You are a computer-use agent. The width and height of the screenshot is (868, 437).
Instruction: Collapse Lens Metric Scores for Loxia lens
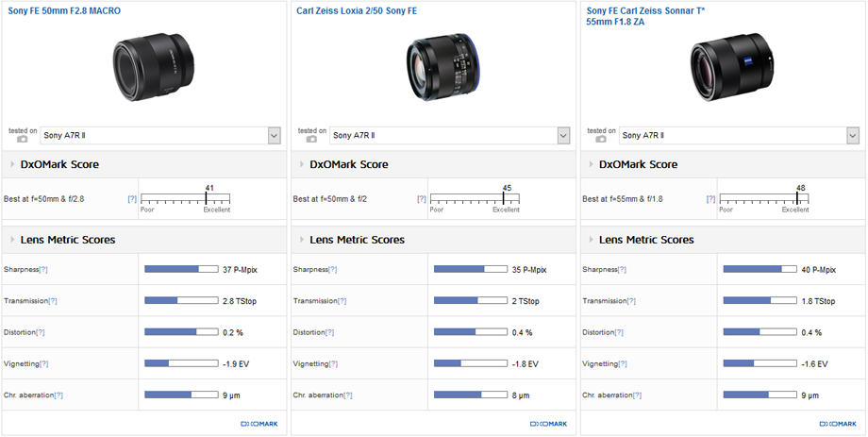coord(301,240)
